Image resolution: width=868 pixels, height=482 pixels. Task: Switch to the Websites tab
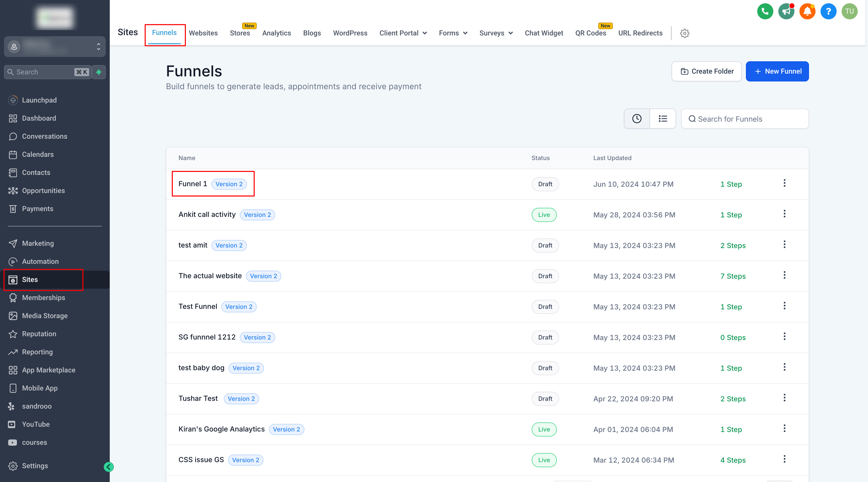click(x=203, y=33)
